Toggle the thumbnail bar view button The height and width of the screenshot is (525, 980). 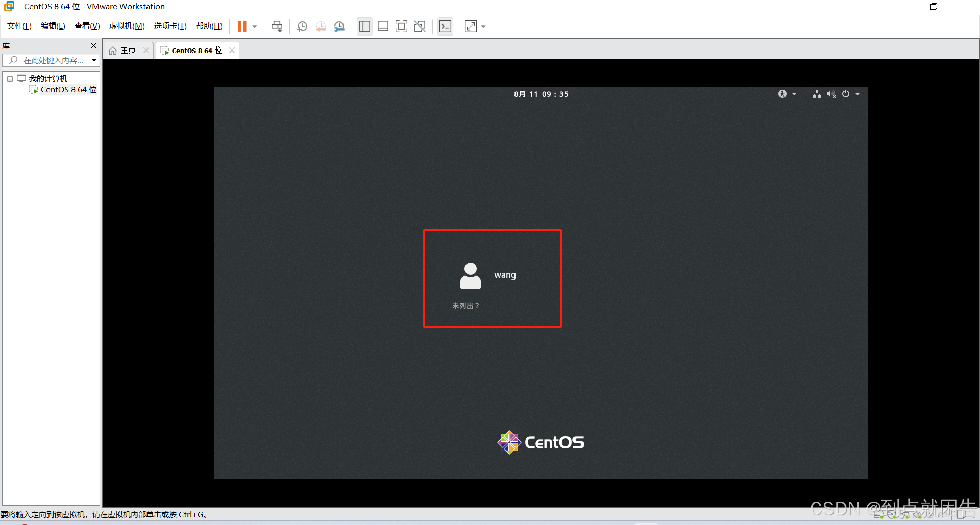(383, 26)
